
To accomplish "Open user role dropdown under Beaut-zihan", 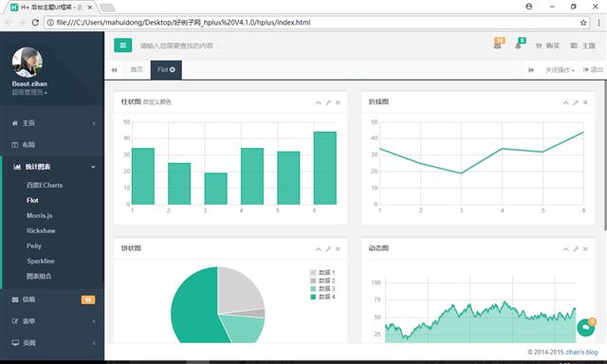I will point(29,93).
